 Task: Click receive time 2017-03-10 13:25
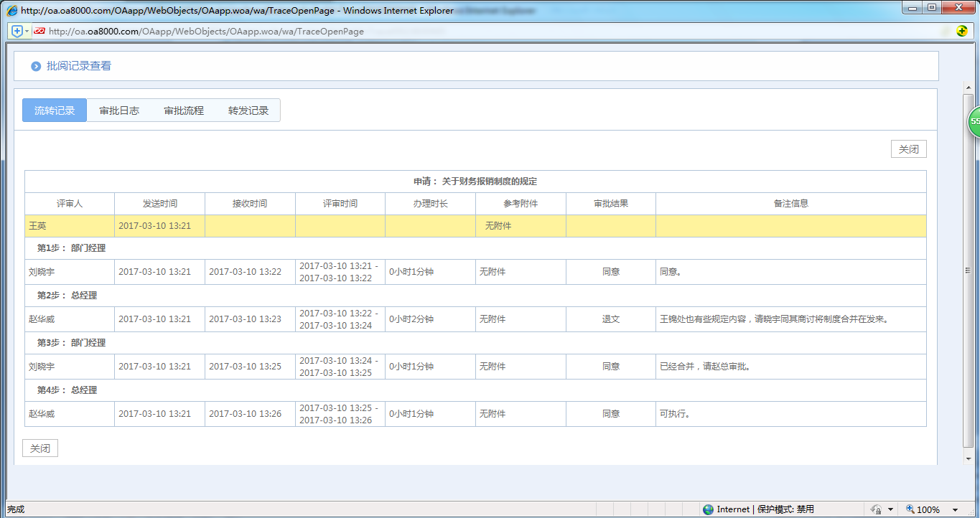click(x=246, y=367)
